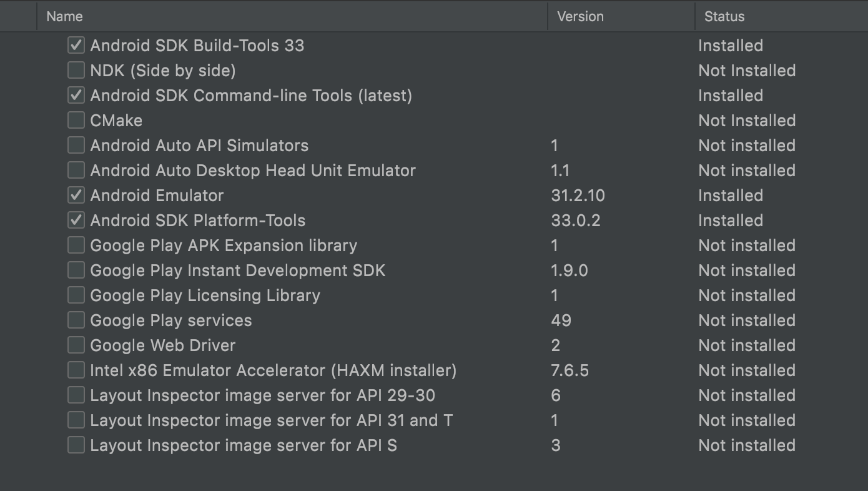
Task: Click 'Installed' status of Command-line Tools row
Action: point(731,96)
